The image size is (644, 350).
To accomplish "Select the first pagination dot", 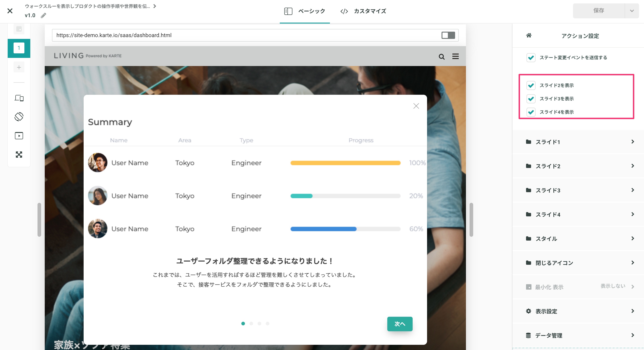I will tap(243, 324).
